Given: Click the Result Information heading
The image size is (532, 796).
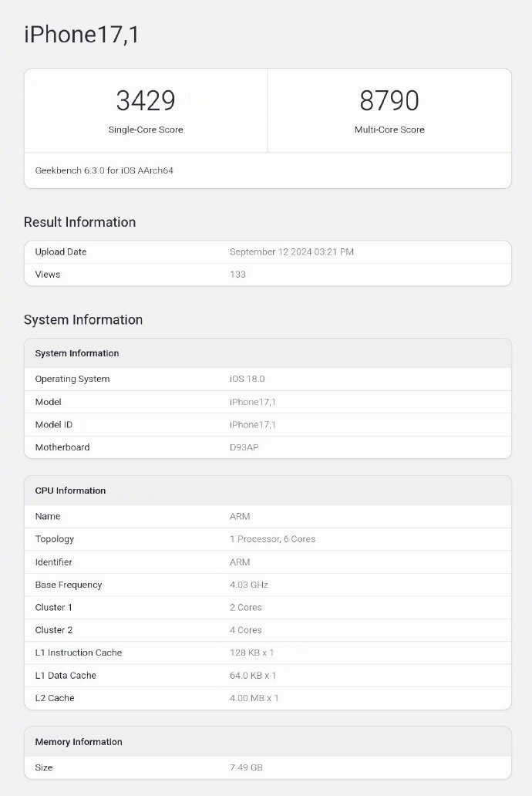Looking at the screenshot, I should (79, 222).
